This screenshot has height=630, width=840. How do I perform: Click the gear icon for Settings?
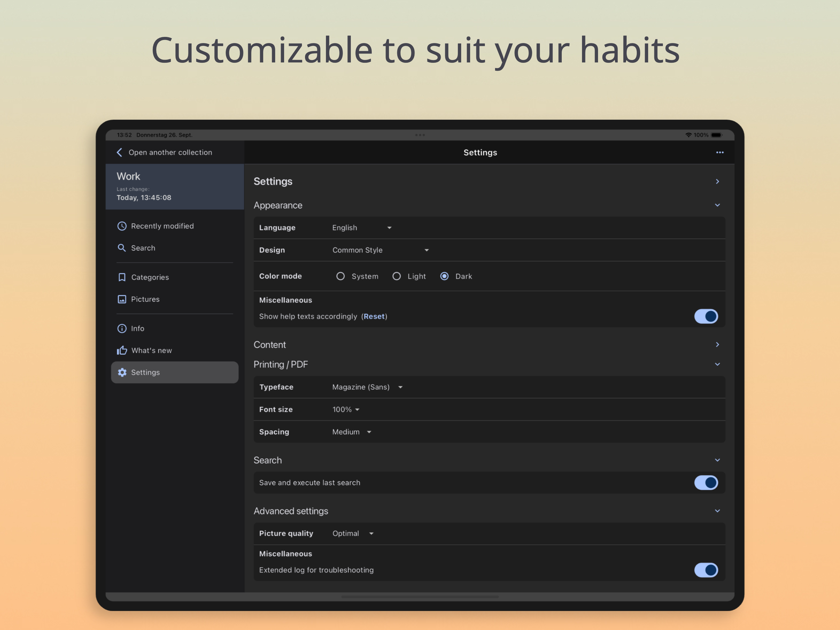pos(122,373)
